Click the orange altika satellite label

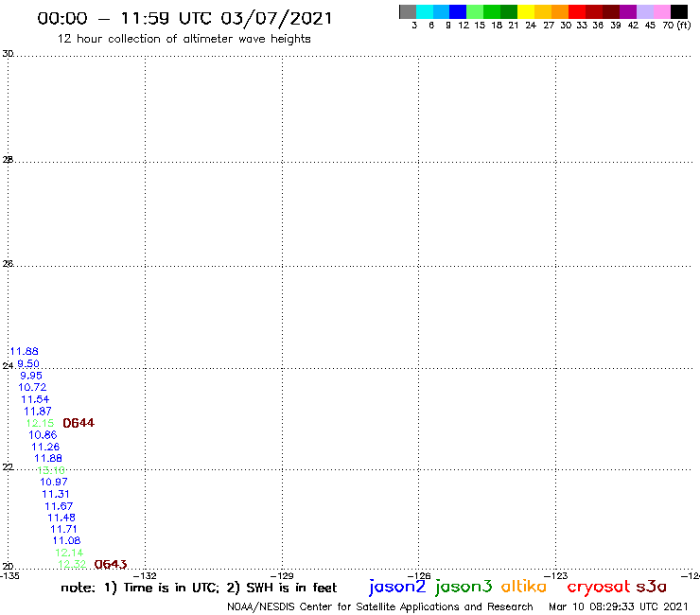tap(524, 586)
